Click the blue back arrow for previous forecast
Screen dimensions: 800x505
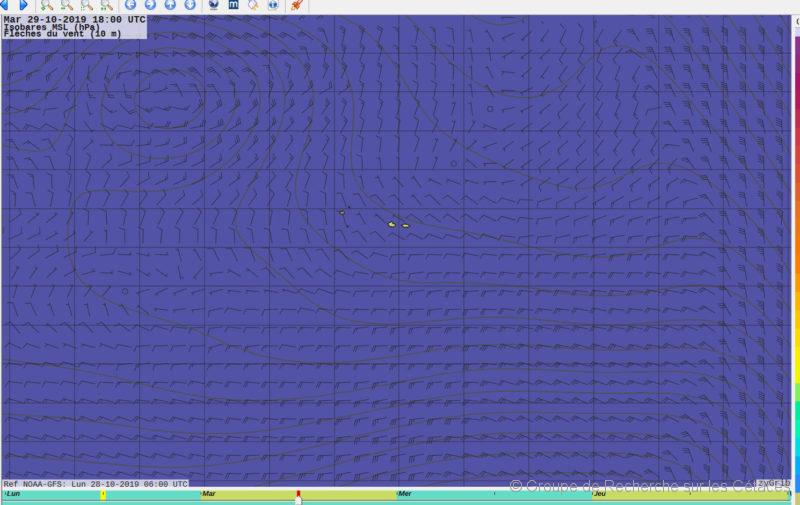pyautogui.click(x=5, y=5)
